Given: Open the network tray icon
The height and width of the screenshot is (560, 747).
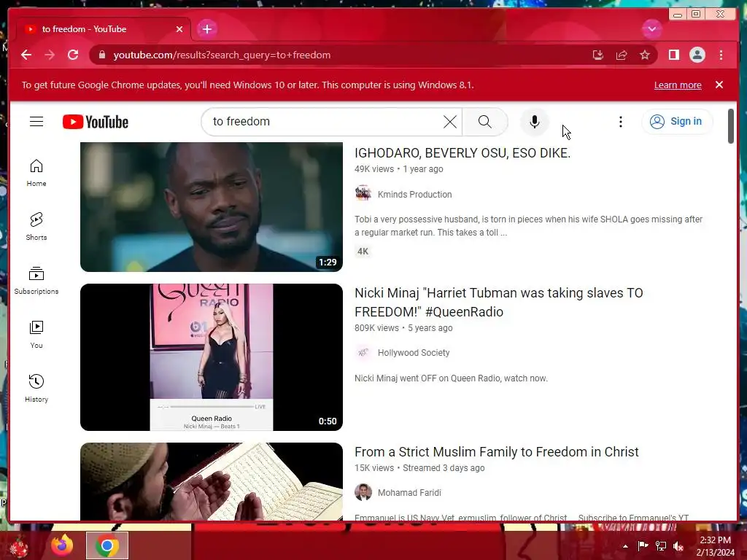Looking at the screenshot, I should pyautogui.click(x=661, y=546).
